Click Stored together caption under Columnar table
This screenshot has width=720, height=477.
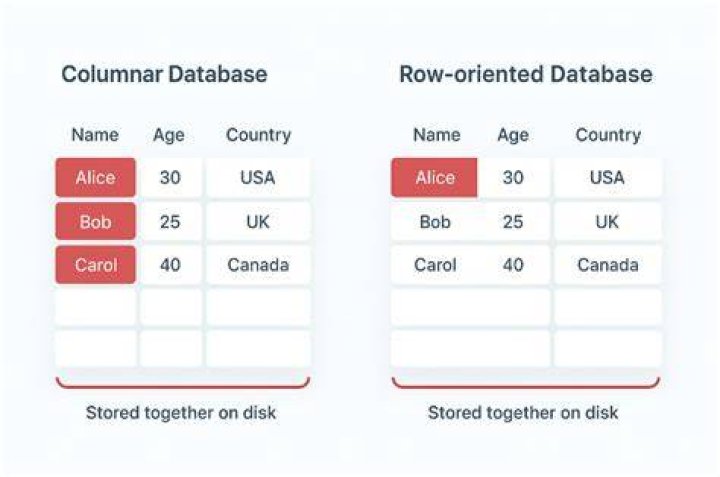coord(181,413)
